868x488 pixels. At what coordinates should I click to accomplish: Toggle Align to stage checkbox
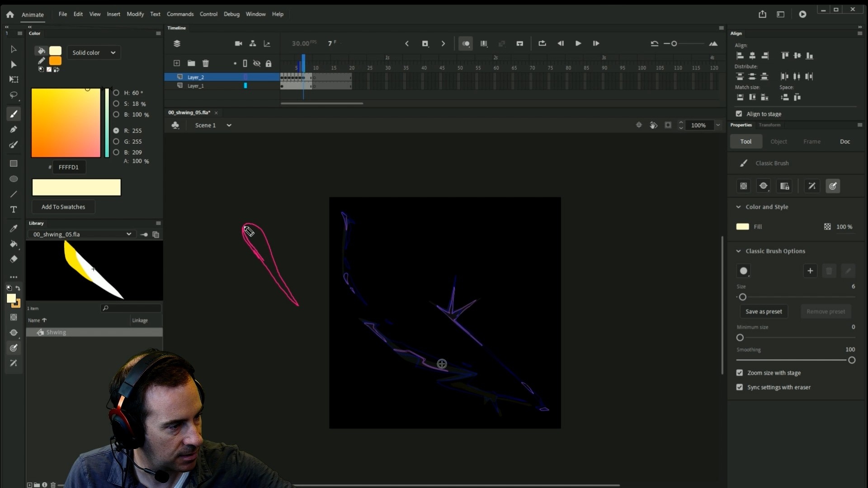[739, 114]
